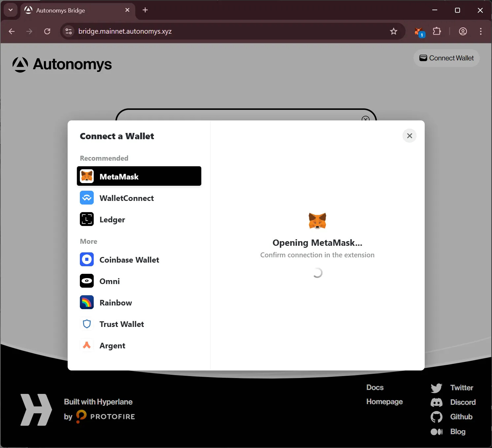This screenshot has height=448, width=492.
Task: Click the Medium blog icon
Action: pyautogui.click(x=436, y=432)
